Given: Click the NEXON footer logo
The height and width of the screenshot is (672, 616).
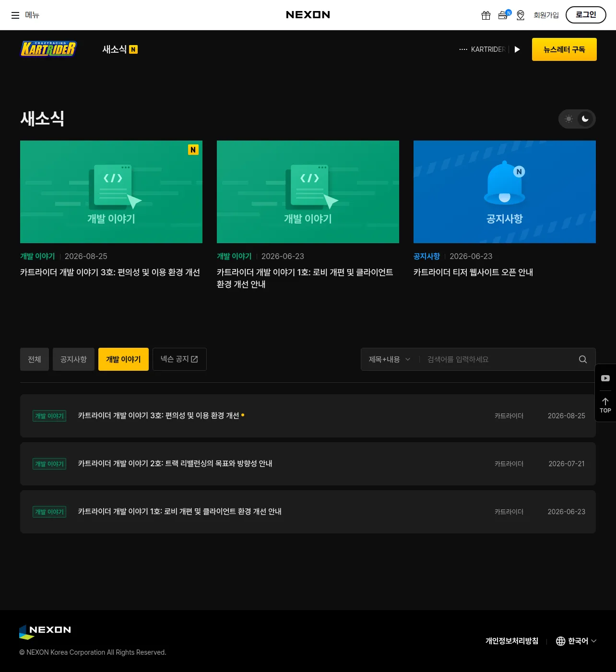Looking at the screenshot, I should [x=45, y=632].
